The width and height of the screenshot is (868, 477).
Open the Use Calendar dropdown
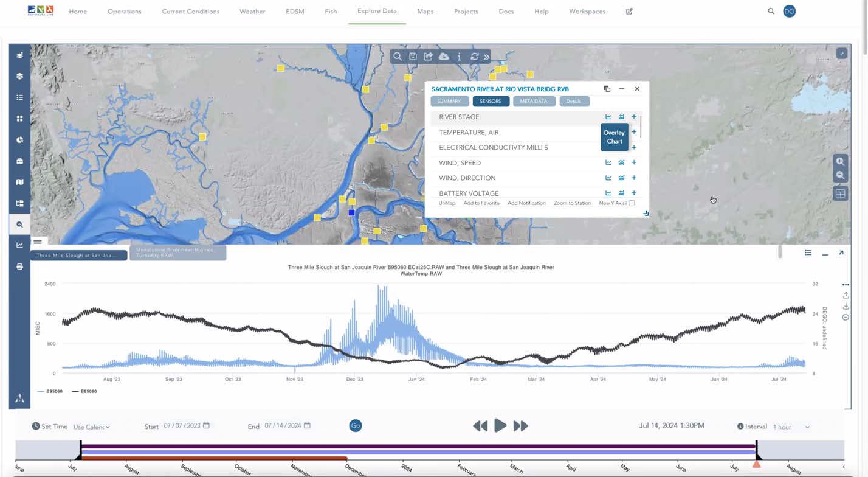(92, 427)
